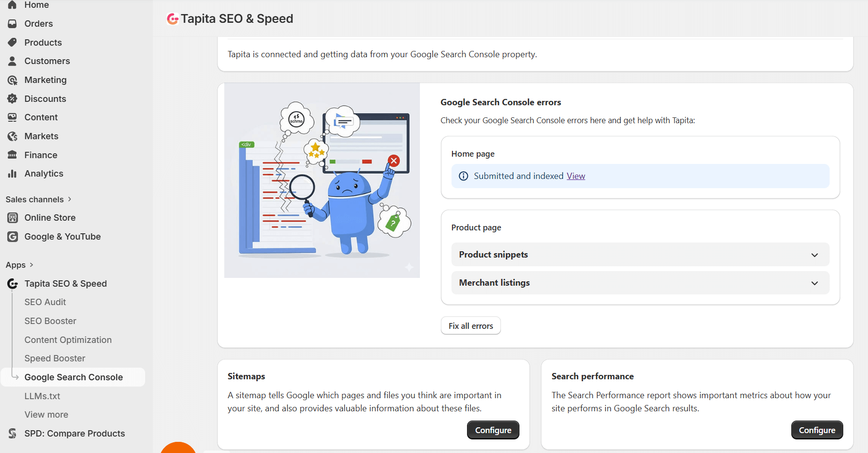
Task: Open the Orders section from sidebar
Action: click(x=38, y=23)
